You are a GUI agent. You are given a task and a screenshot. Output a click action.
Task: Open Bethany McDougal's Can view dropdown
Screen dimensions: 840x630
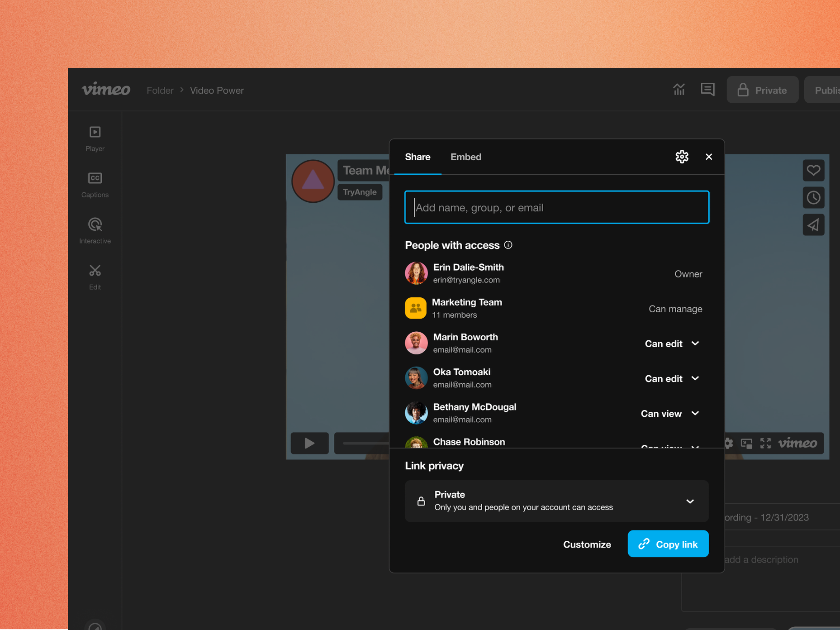click(670, 413)
